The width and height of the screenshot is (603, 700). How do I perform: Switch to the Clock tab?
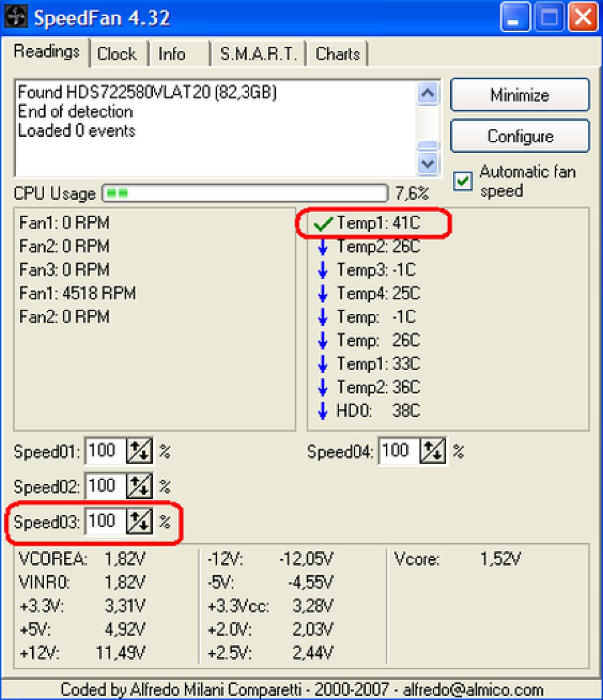[x=117, y=53]
